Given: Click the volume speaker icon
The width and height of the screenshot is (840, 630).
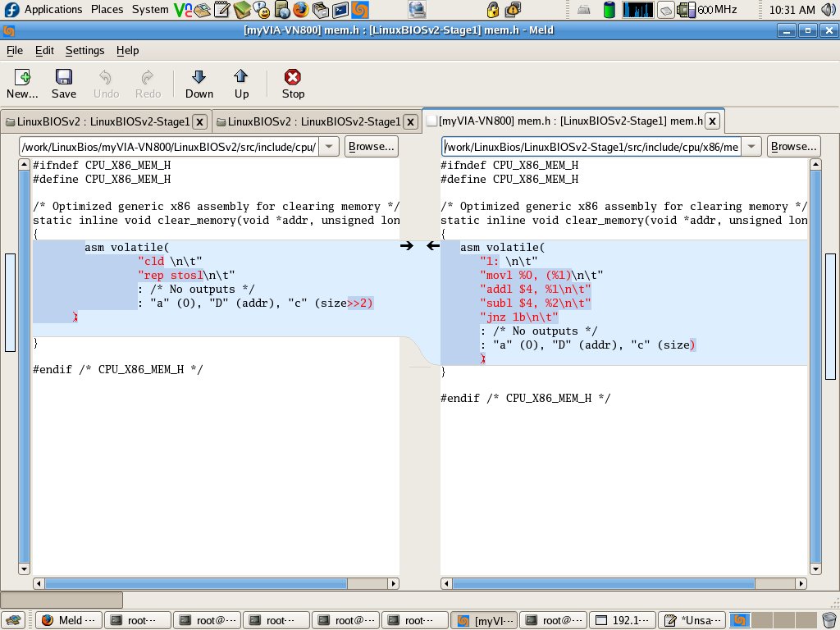Looking at the screenshot, I should [x=829, y=10].
